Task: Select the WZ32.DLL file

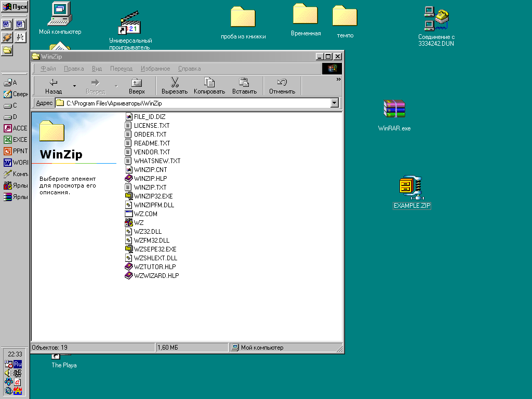Action: coord(143,231)
